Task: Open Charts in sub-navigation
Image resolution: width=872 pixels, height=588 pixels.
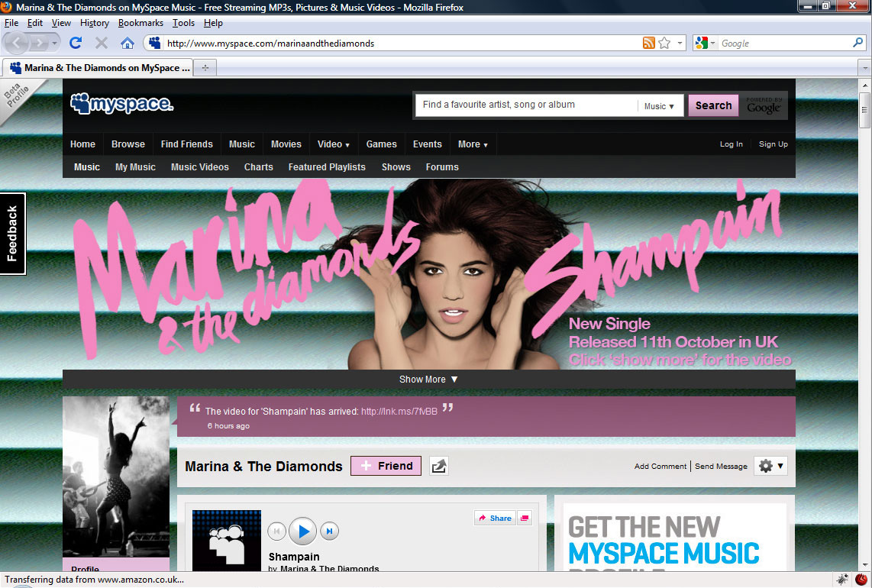Action: (259, 167)
